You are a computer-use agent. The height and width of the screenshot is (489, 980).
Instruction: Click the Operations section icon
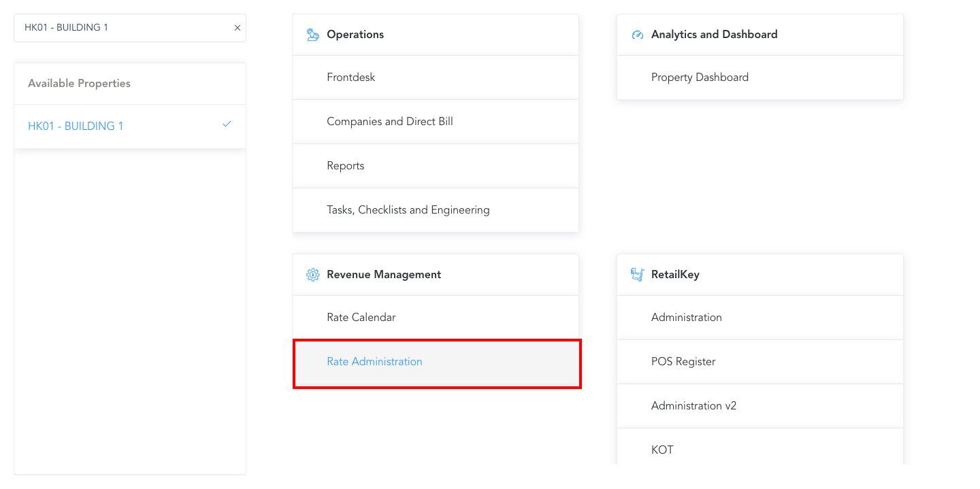click(312, 34)
